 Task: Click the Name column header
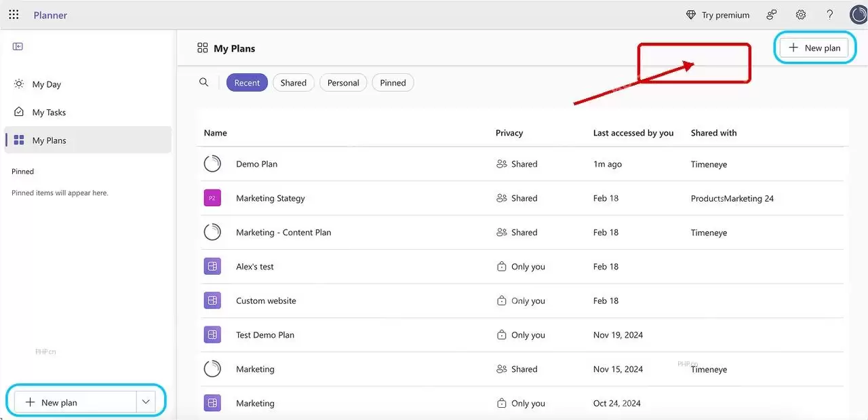[x=216, y=133]
